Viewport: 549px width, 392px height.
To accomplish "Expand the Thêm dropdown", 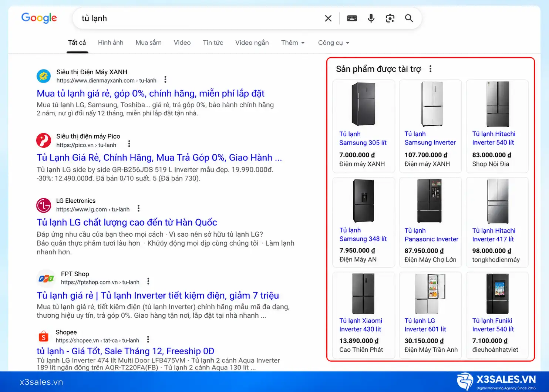I will point(293,43).
